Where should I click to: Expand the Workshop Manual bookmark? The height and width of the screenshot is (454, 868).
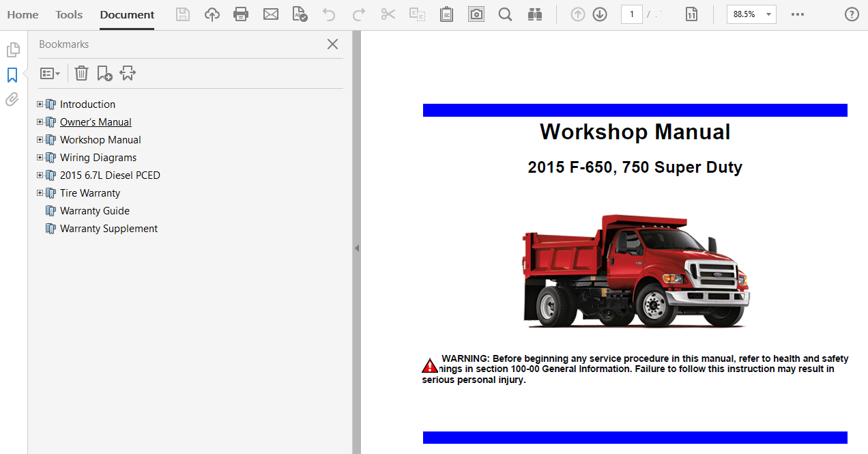tap(40, 140)
